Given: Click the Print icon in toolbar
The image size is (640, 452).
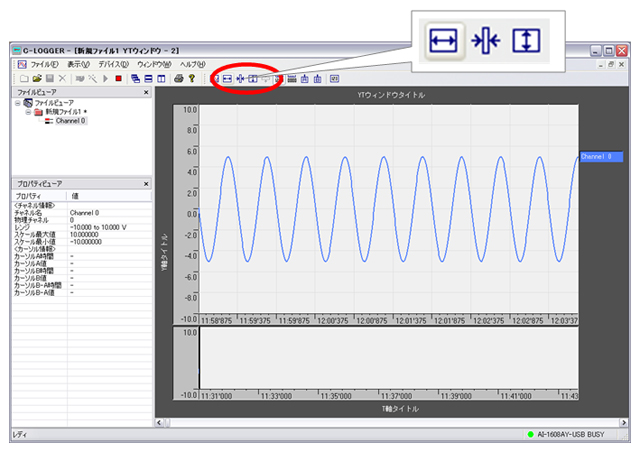Looking at the screenshot, I should (x=178, y=78).
